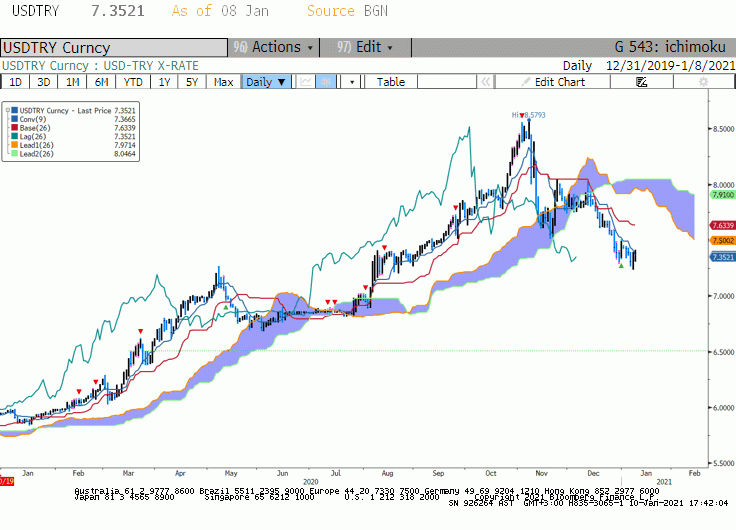
Task: Expand the Edit menu
Action: click(x=365, y=47)
